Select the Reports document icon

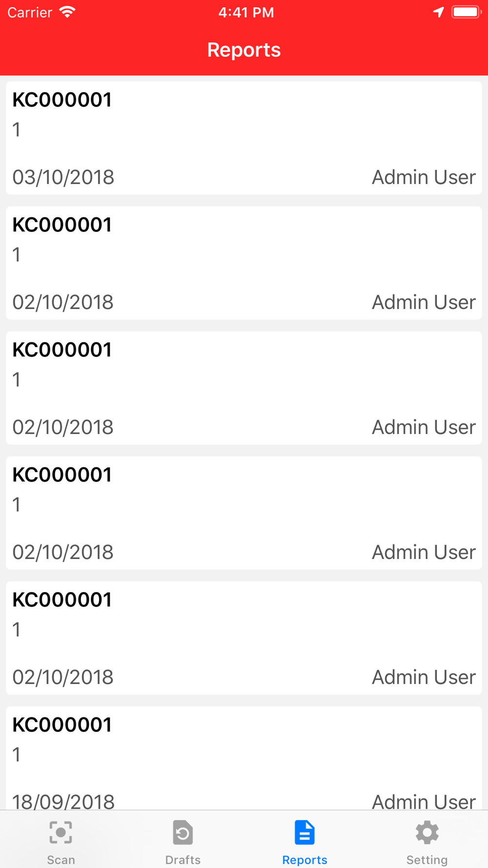click(x=305, y=832)
